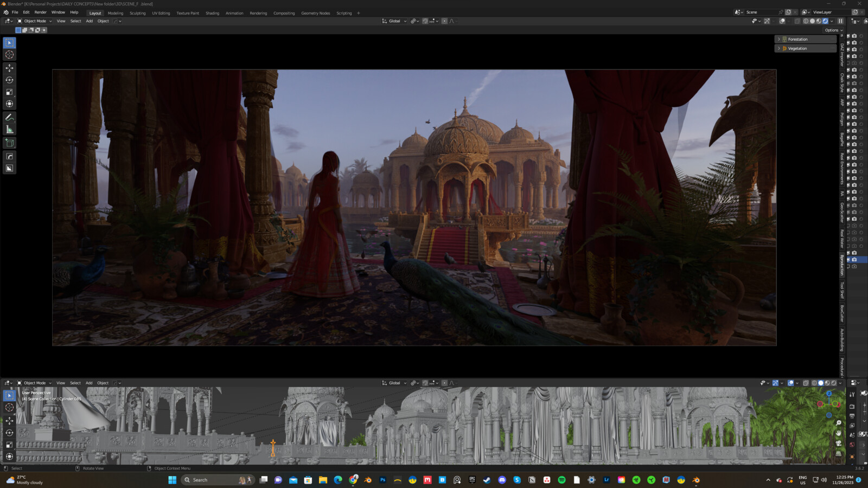The image size is (868, 488).
Task: Click the new scene icon next to Scene field
Action: [788, 12]
